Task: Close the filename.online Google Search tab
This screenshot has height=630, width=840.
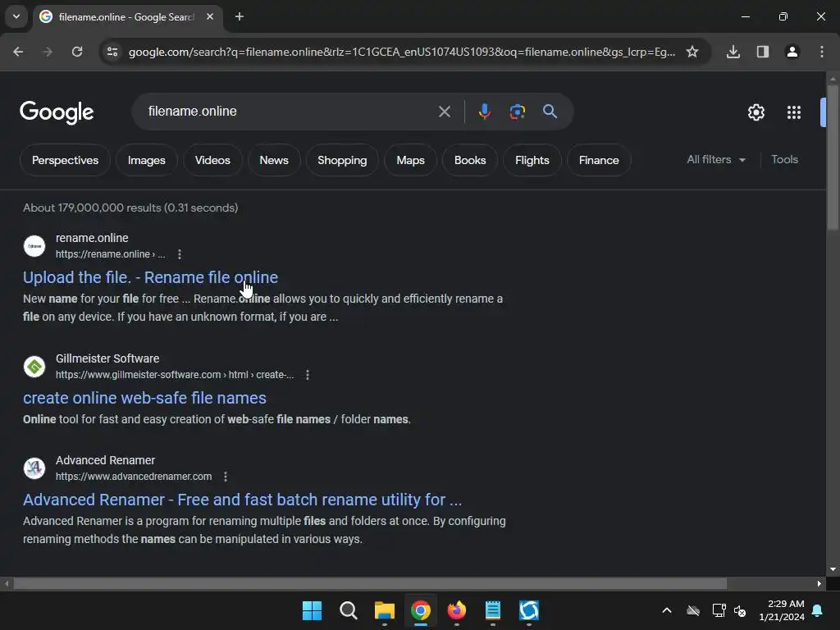Action: (210, 16)
